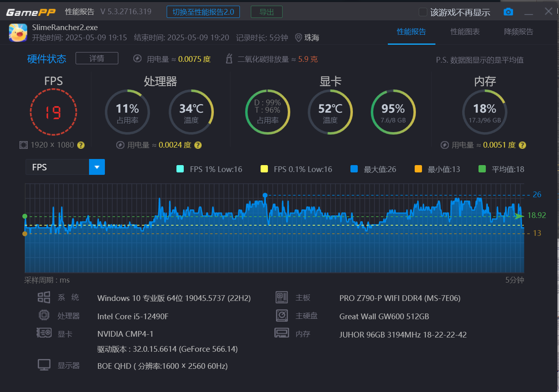Click the 导出 export button
Image resolution: width=559 pixels, height=392 pixels.
point(267,12)
